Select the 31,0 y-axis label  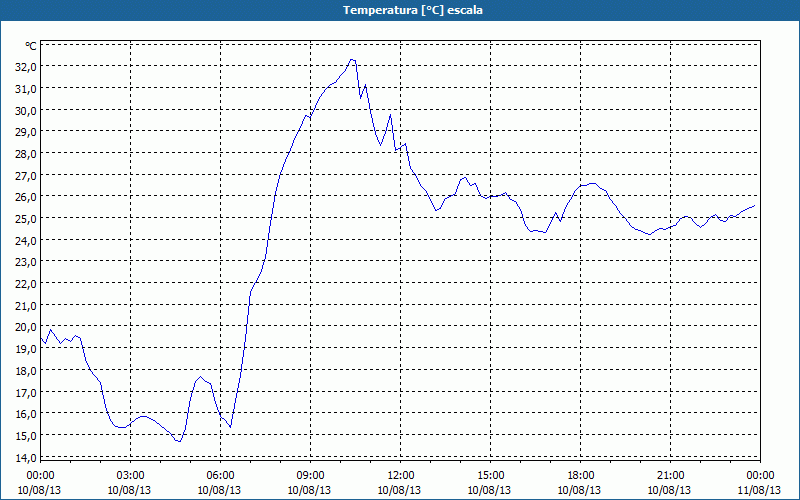pos(27,89)
